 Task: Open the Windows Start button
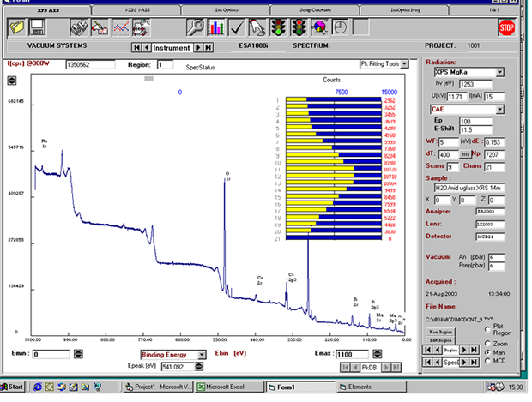coord(13,387)
